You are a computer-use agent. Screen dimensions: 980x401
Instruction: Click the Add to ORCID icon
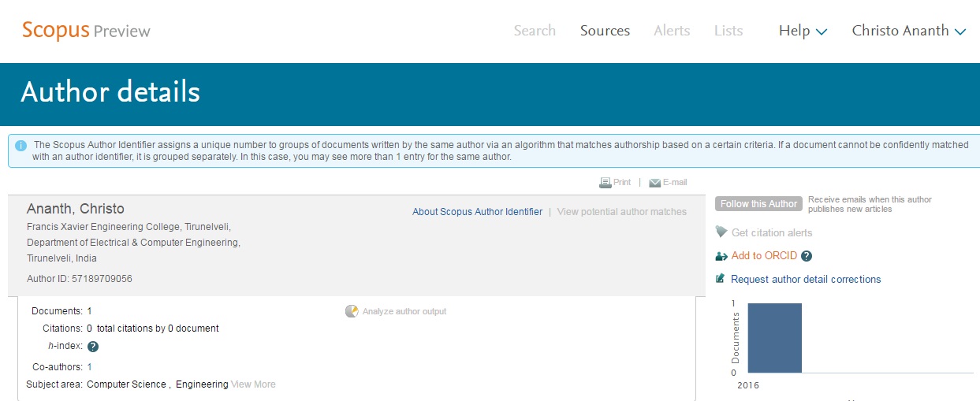[721, 256]
